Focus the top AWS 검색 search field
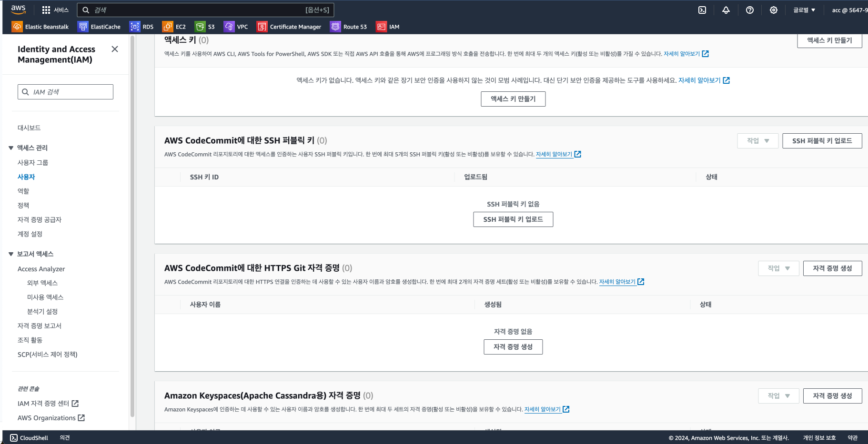 tap(205, 10)
